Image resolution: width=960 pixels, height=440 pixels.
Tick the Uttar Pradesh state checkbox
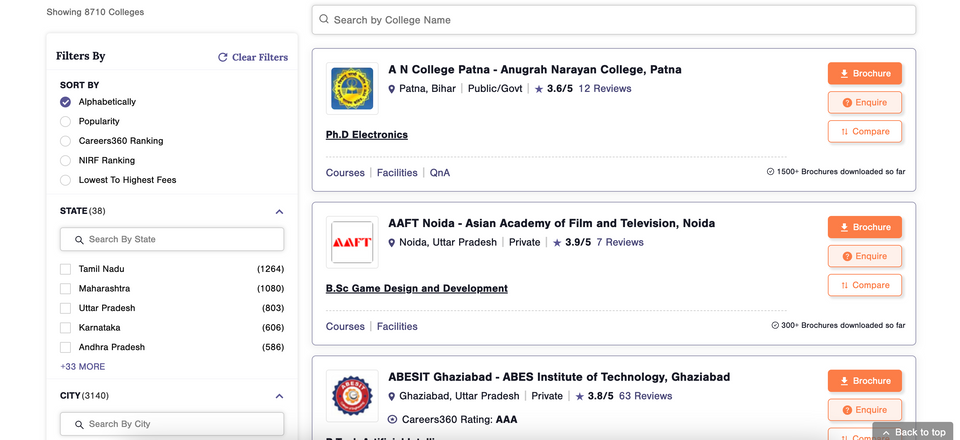[x=66, y=308]
